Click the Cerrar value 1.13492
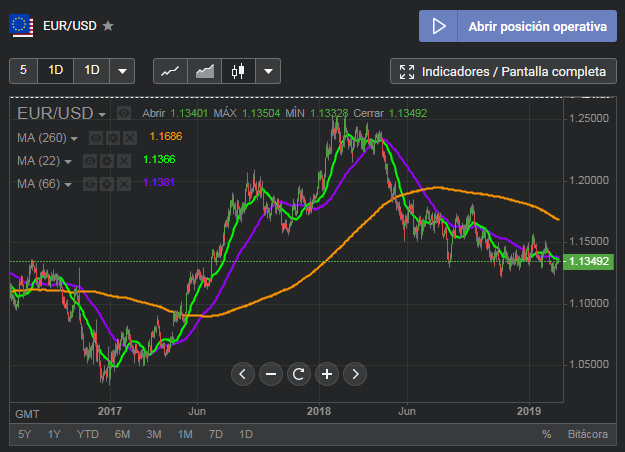The width and height of the screenshot is (625, 452). [x=408, y=114]
